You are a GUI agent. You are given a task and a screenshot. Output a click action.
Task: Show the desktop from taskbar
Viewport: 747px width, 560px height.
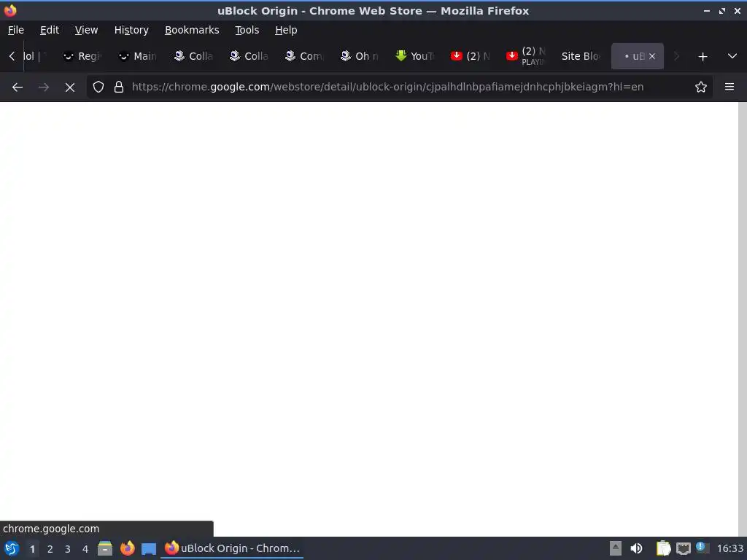(149, 549)
